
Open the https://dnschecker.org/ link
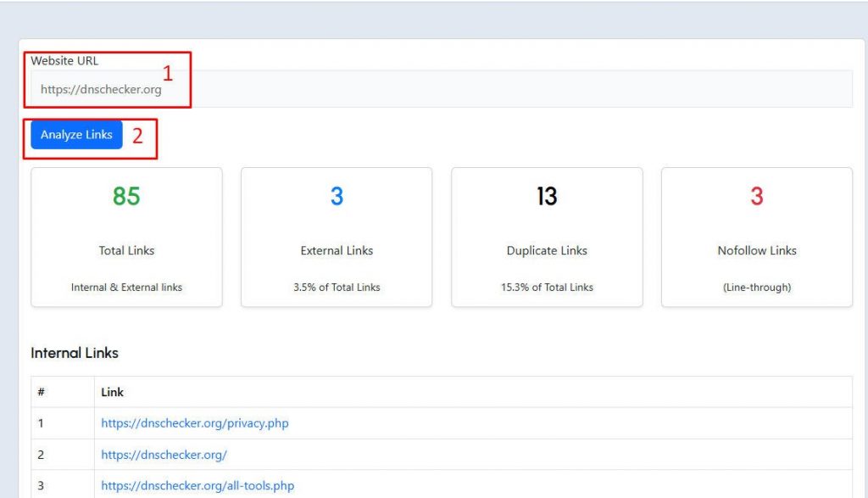pos(164,454)
